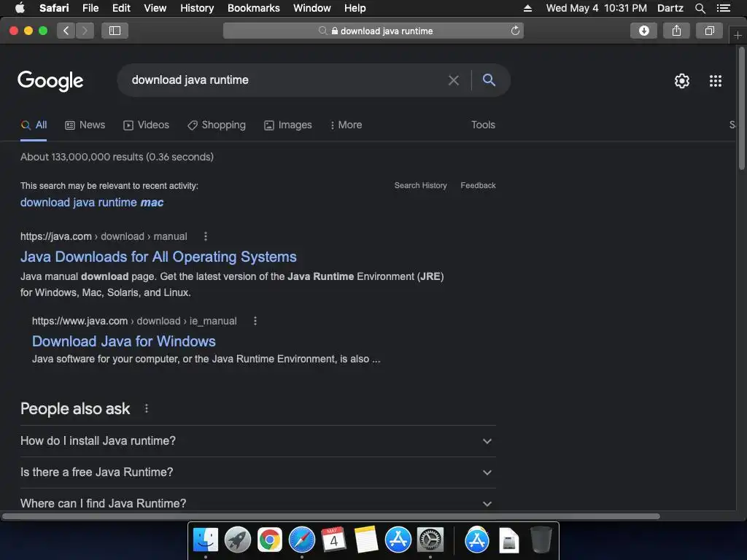The image size is (747, 560).
Task: Toggle the Safari sidebar button
Action: point(115,31)
